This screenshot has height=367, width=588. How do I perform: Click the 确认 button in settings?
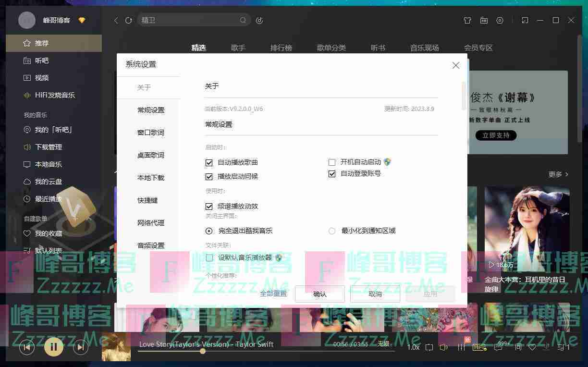click(x=319, y=294)
